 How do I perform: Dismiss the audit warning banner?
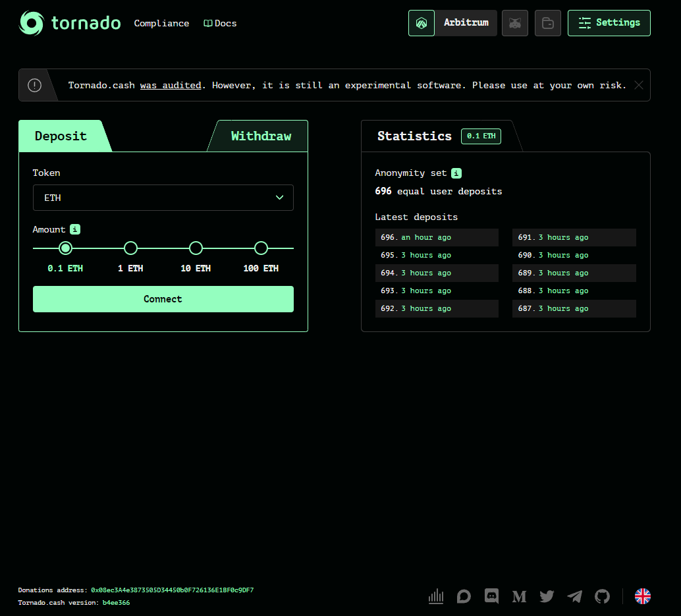click(638, 85)
